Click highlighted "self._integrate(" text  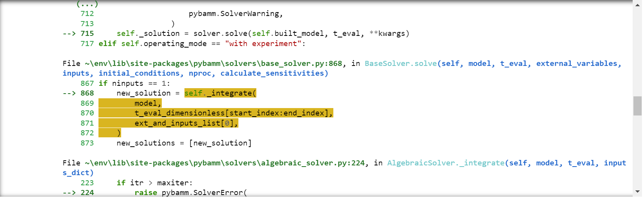coord(220,93)
